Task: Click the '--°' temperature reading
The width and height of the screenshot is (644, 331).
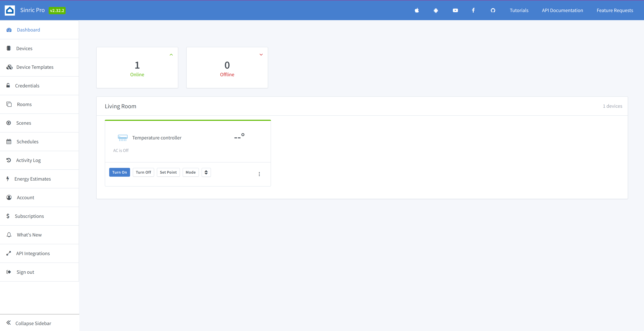Action: tap(239, 136)
